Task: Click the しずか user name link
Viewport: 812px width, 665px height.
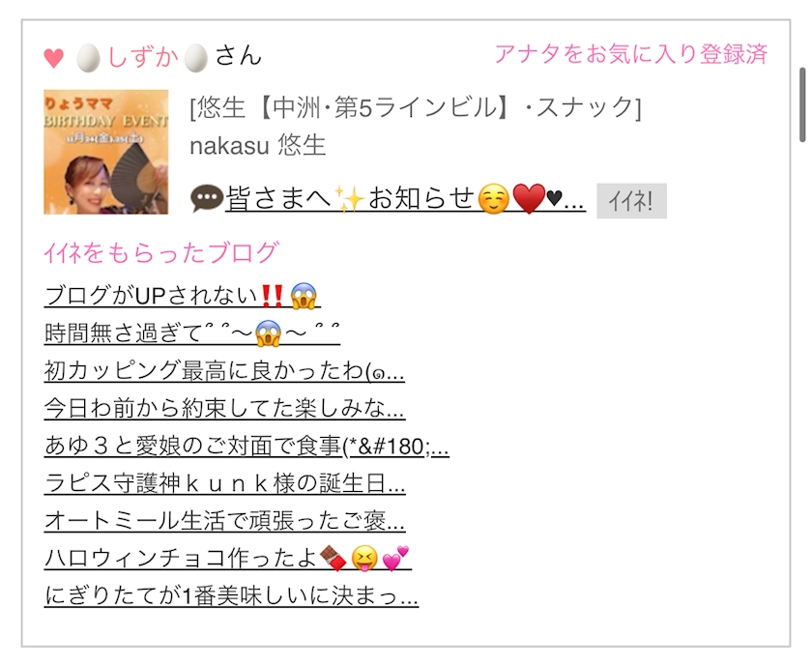Action: click(x=143, y=56)
